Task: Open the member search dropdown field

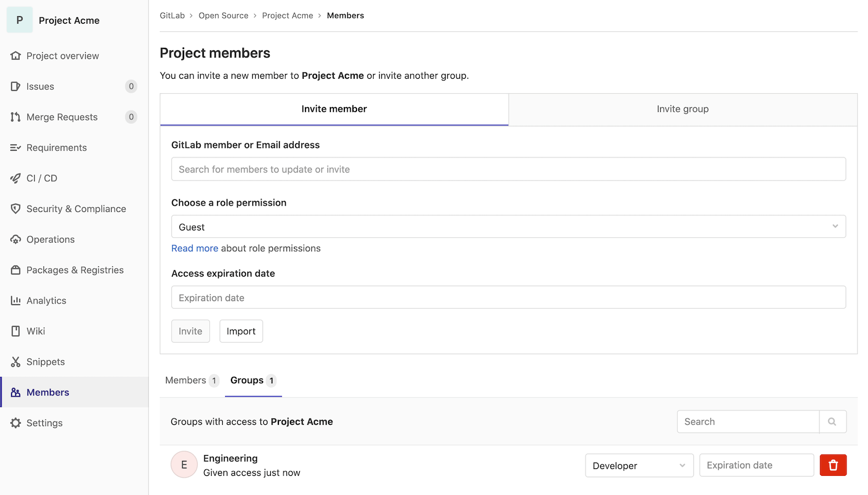Action: (x=508, y=169)
